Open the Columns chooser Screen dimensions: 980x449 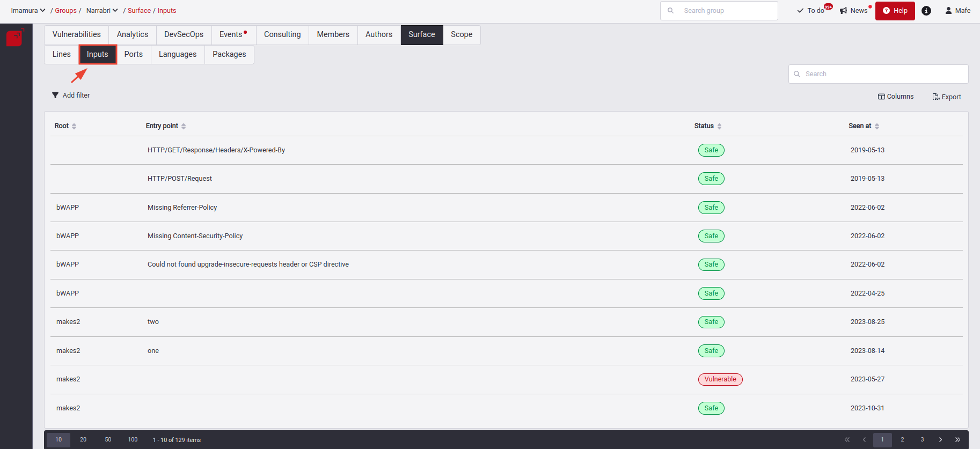896,97
